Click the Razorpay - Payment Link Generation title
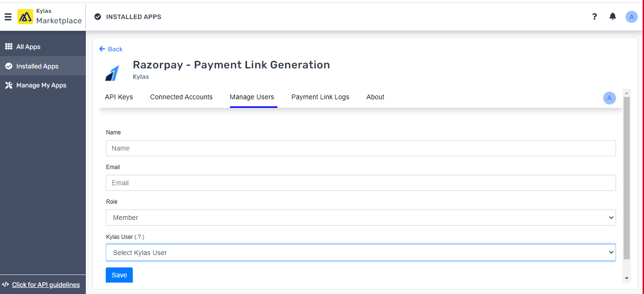The image size is (644, 294). (x=231, y=65)
